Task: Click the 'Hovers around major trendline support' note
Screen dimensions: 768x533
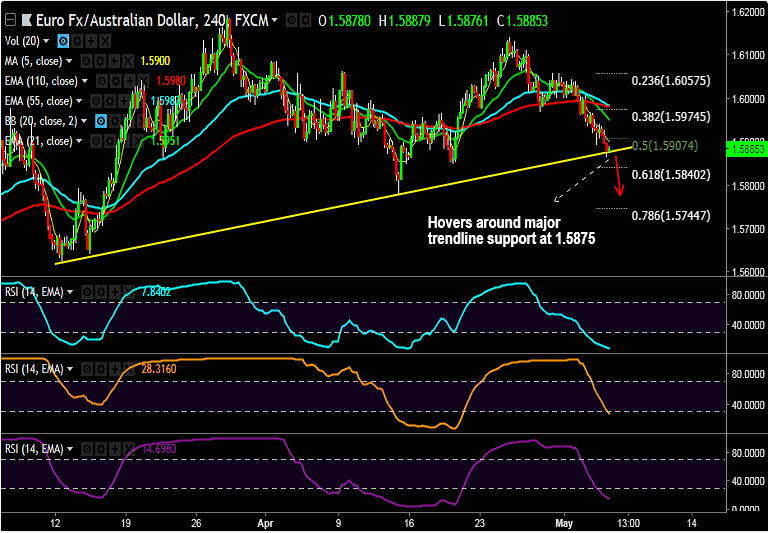Action: pos(511,231)
